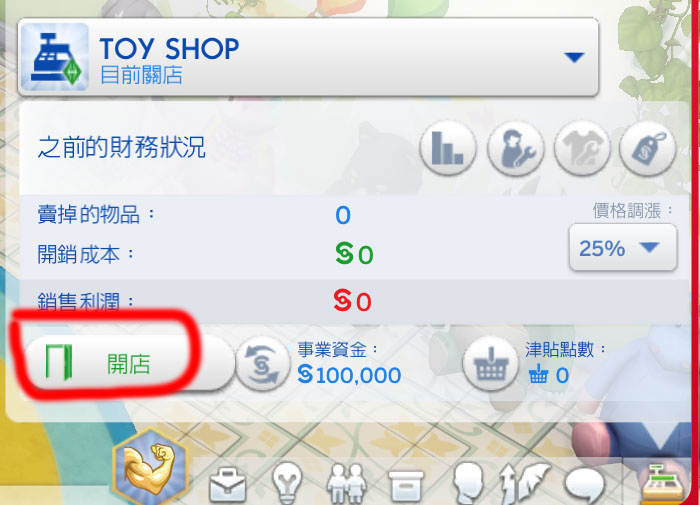Click the muscular arm aspiration badge
Screen dimensions: 700x505
click(x=150, y=467)
